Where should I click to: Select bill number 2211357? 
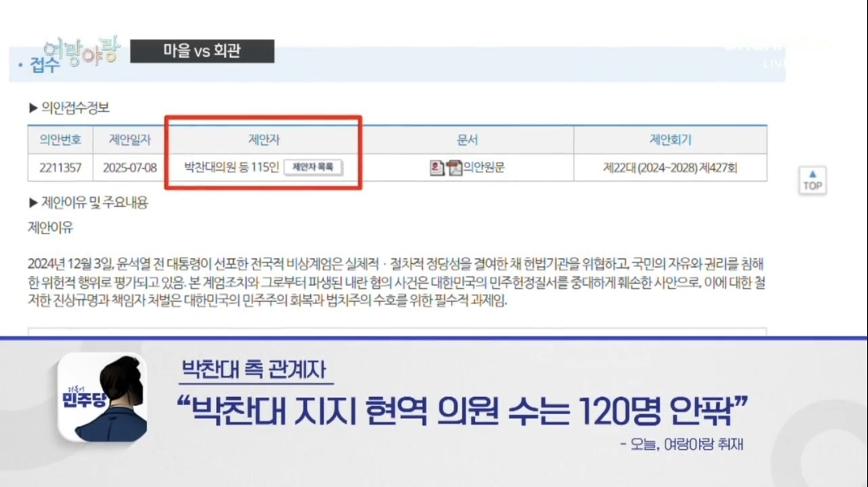[60, 168]
